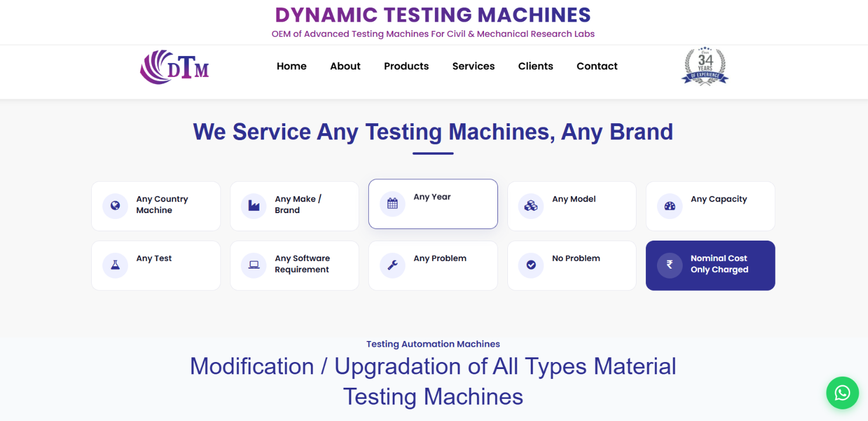Select the 'No Problem' label
The image size is (868, 421).
pyautogui.click(x=576, y=259)
